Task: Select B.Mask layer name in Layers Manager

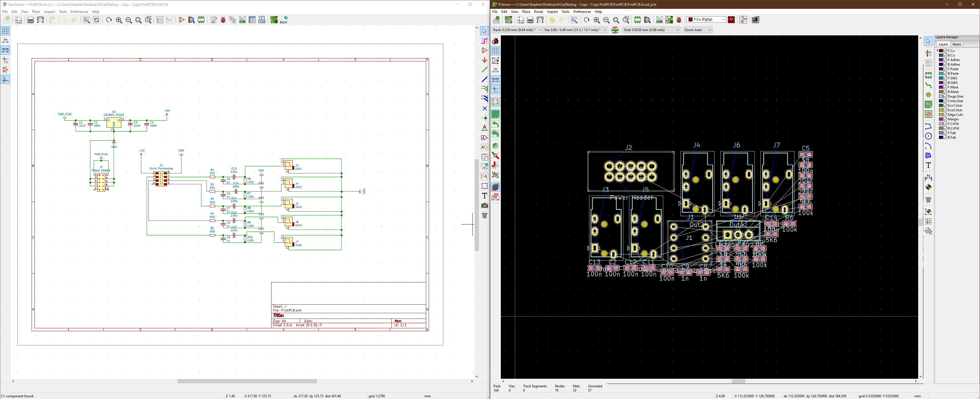Action: tap(953, 92)
